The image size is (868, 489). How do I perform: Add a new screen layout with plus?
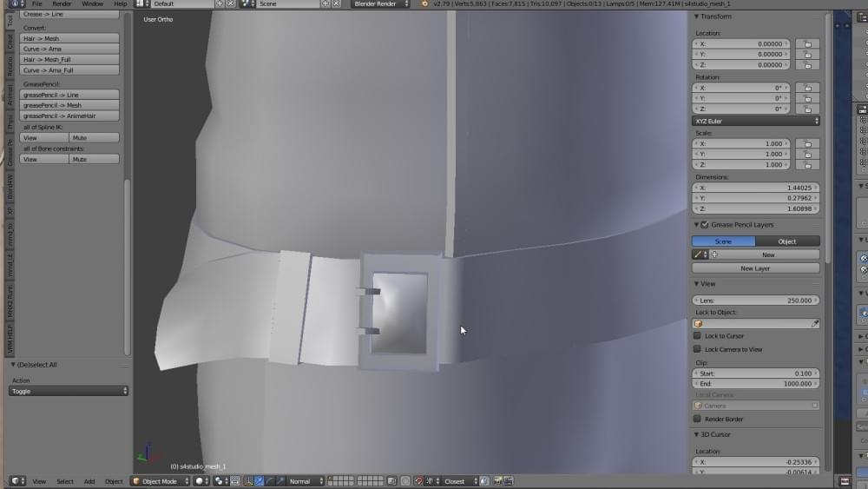tap(220, 3)
